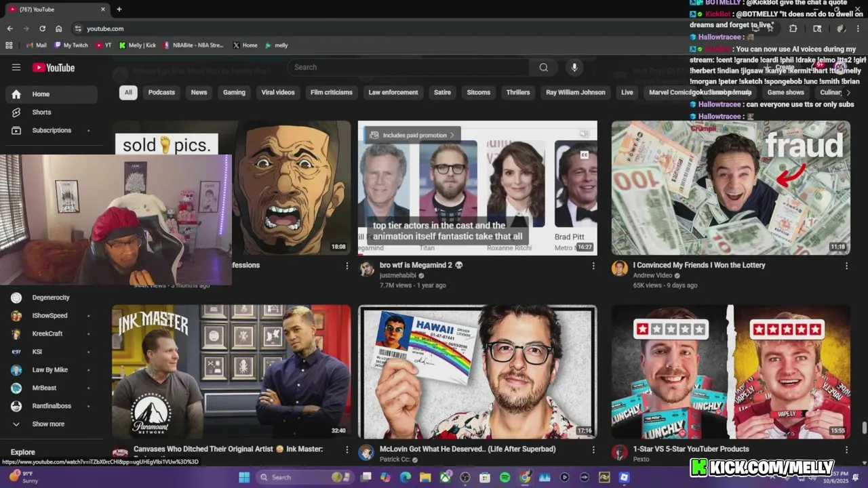Open Microsoft Store from the taskbar
The image size is (868, 488).
(485, 477)
